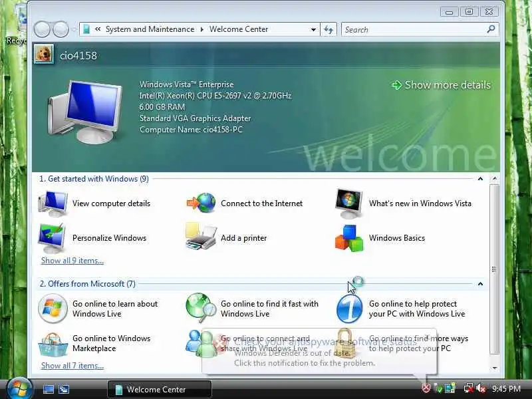532x399 pixels.
Task: Click Welcome Center breadcrumb
Action: click(x=239, y=29)
